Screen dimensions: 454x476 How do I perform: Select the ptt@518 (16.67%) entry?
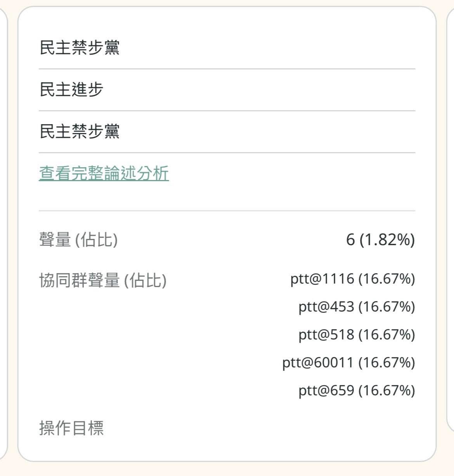pyautogui.click(x=357, y=334)
